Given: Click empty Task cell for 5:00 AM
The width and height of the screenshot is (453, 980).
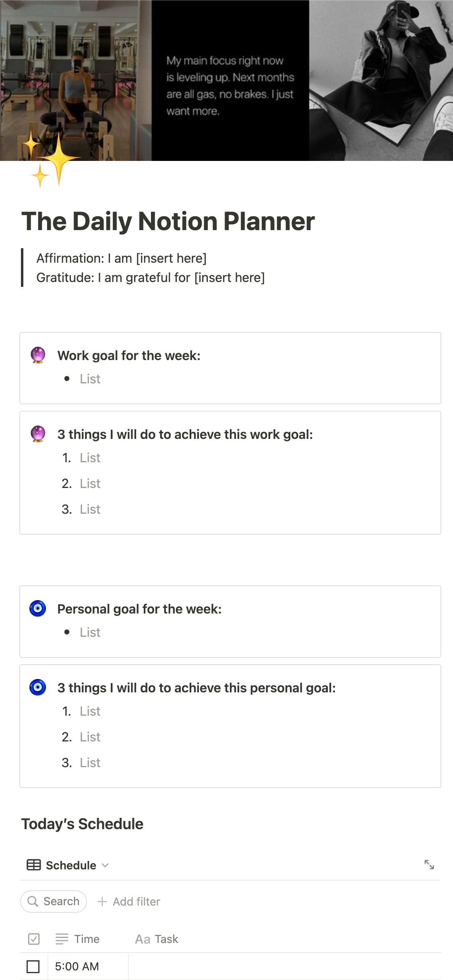Looking at the screenshot, I should click(x=282, y=966).
